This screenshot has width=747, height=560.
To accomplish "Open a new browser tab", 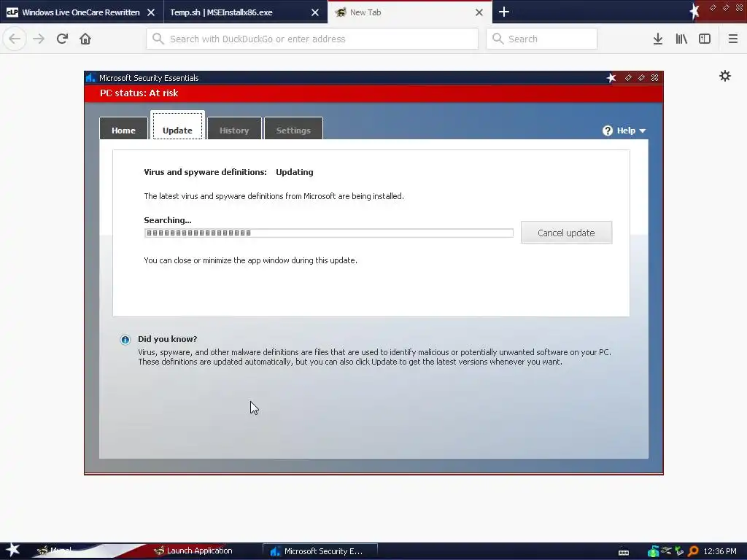I will tap(503, 12).
